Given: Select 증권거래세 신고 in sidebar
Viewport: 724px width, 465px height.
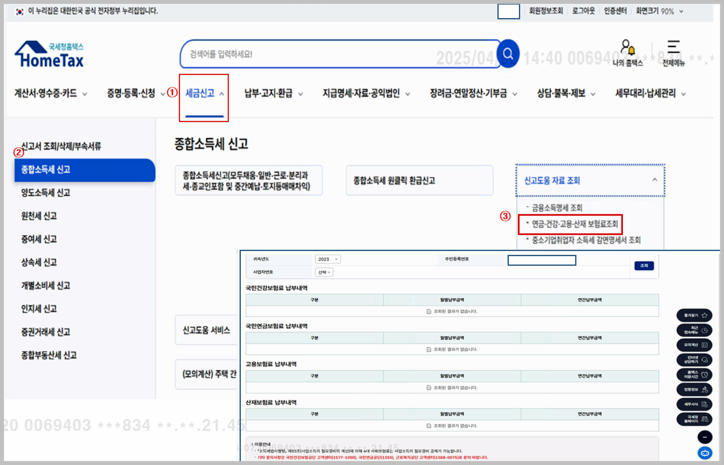Looking at the screenshot, I should (x=45, y=332).
